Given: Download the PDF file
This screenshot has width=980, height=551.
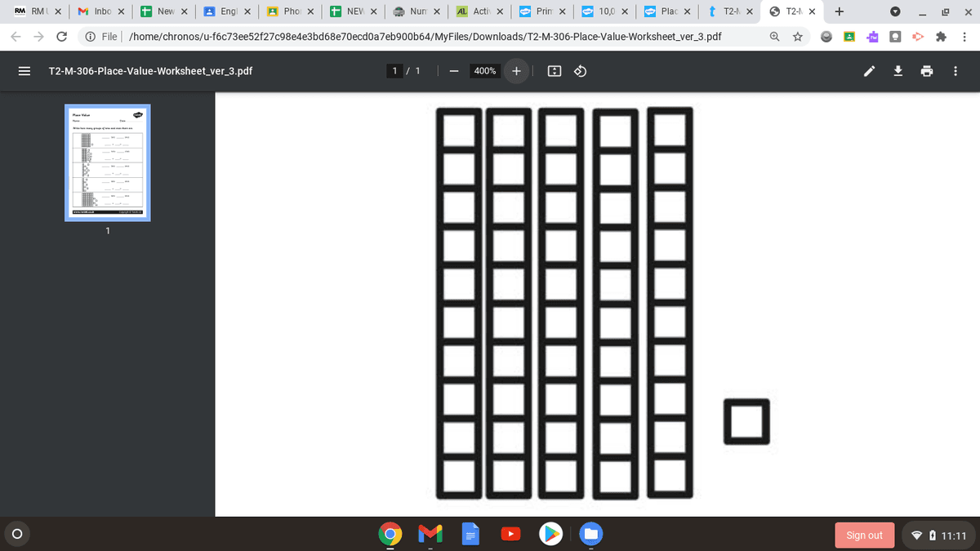Looking at the screenshot, I should (x=898, y=71).
